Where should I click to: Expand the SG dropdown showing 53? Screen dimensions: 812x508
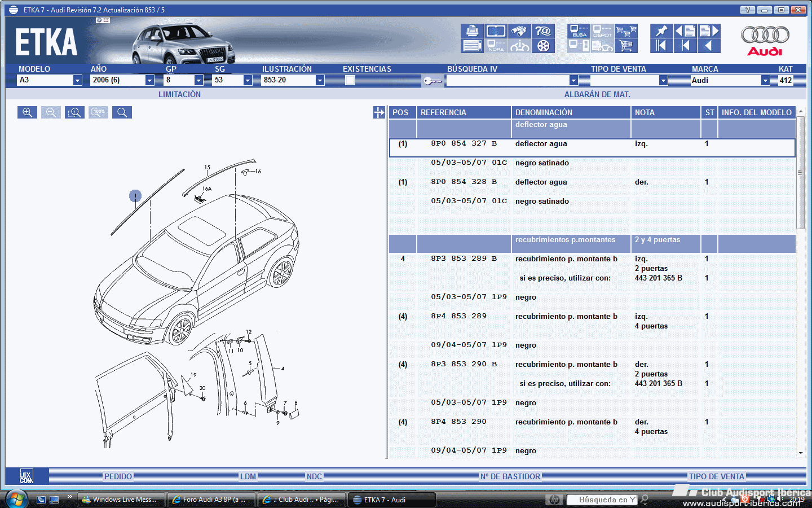click(248, 80)
